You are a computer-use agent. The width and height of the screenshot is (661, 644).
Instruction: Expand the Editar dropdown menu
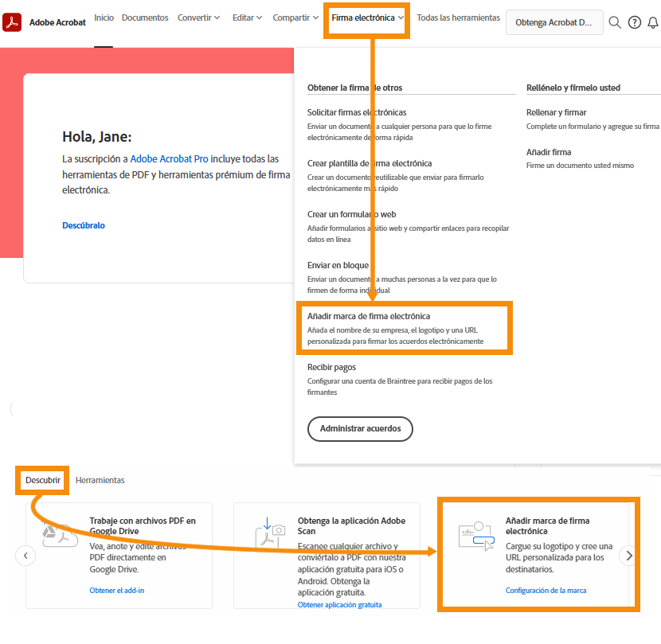click(x=247, y=18)
